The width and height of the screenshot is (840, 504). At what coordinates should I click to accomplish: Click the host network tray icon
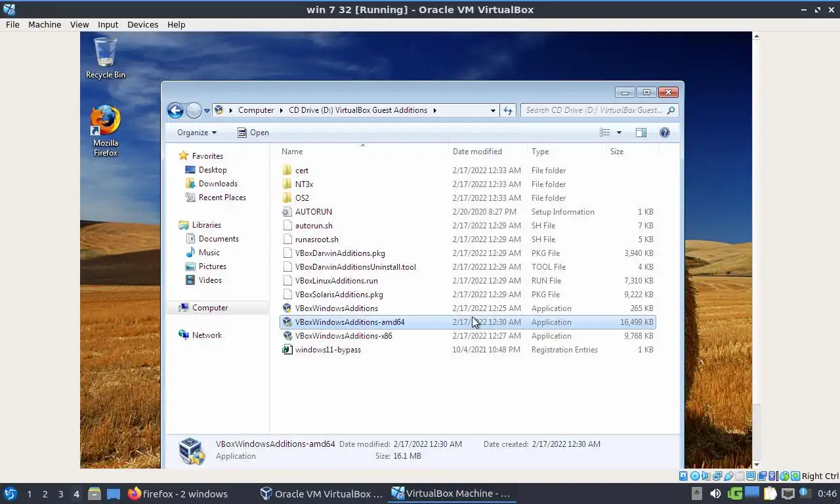[x=788, y=493]
